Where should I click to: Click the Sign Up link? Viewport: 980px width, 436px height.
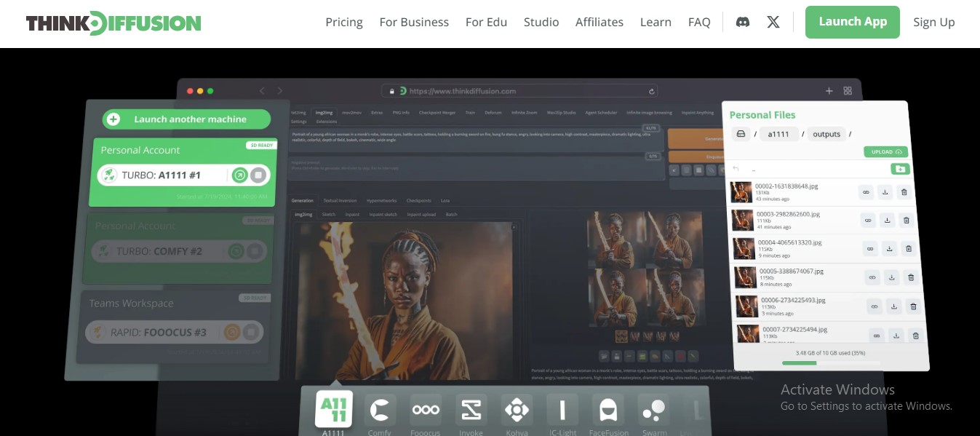point(934,22)
